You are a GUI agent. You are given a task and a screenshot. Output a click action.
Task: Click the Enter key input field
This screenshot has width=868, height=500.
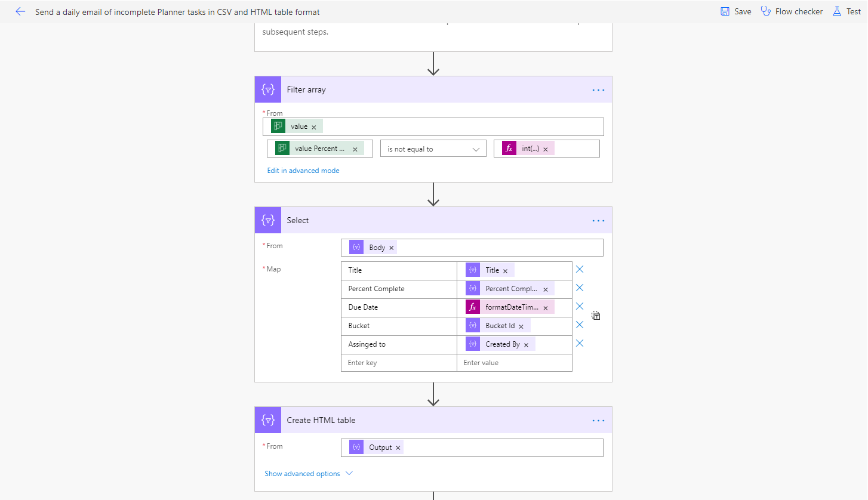(398, 363)
